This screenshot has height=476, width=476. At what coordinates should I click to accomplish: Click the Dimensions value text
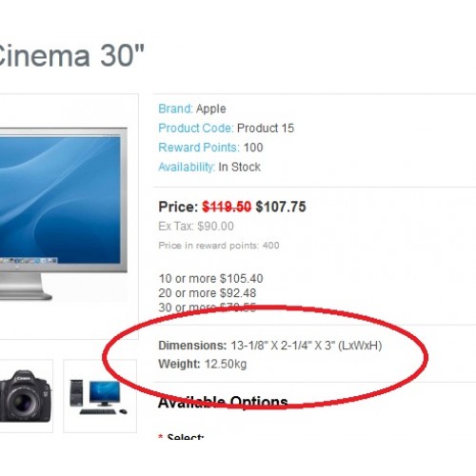pyautogui.click(x=306, y=346)
